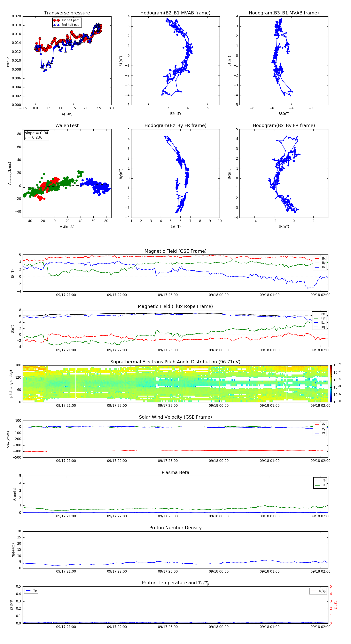Click the "slope = 0.04" annotation
Viewport: 351px width, 644px height.
(36, 133)
